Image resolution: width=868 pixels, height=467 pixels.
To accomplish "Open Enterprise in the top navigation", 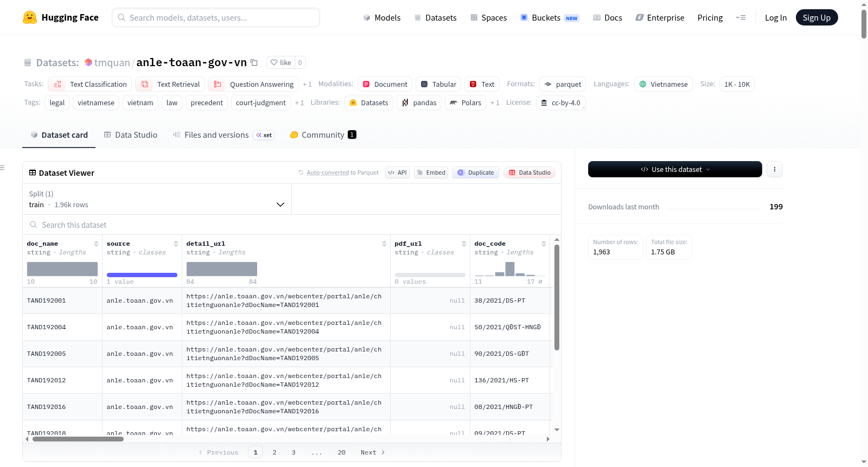I will pyautogui.click(x=660, y=17).
